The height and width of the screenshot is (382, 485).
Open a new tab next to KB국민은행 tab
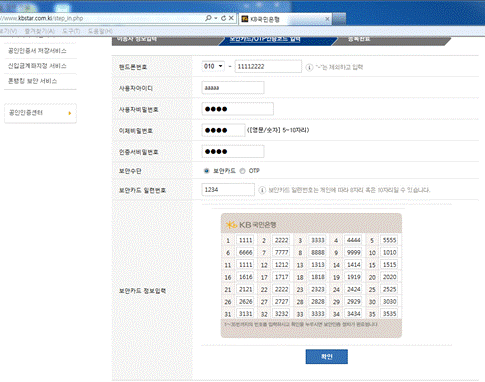339,19
